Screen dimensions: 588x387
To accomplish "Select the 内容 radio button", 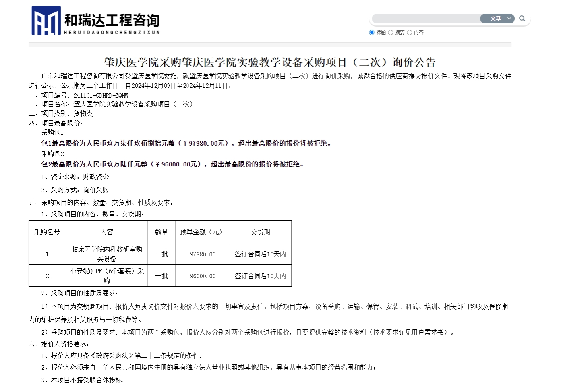I will (x=409, y=33).
